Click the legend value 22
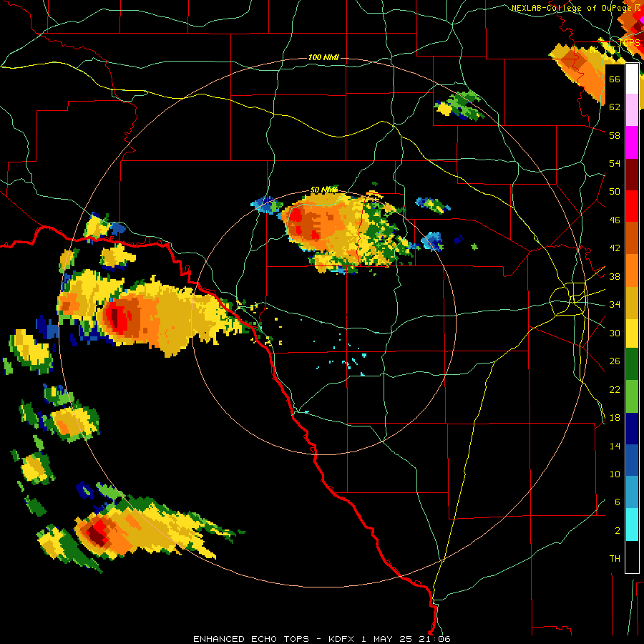 pyautogui.click(x=615, y=389)
